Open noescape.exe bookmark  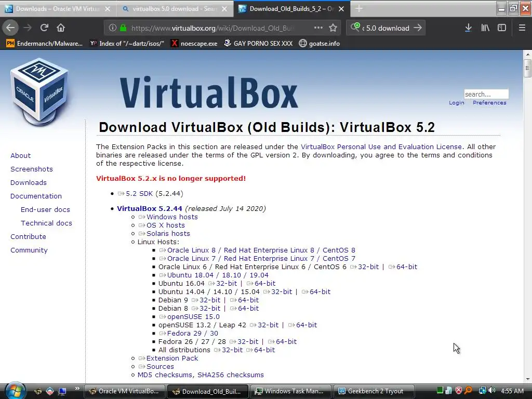(194, 44)
